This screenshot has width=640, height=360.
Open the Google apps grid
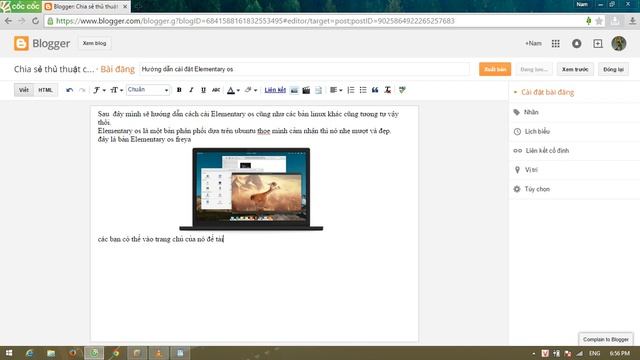click(556, 43)
